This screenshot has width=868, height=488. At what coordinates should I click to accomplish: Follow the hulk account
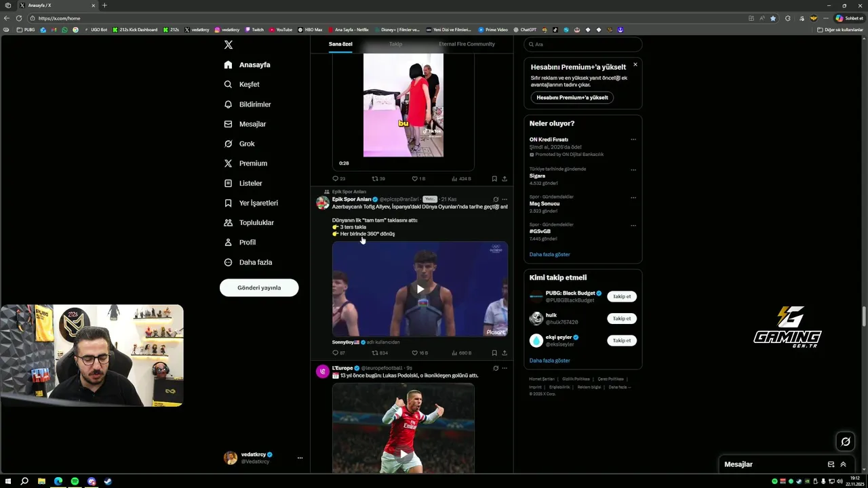[622, 319]
